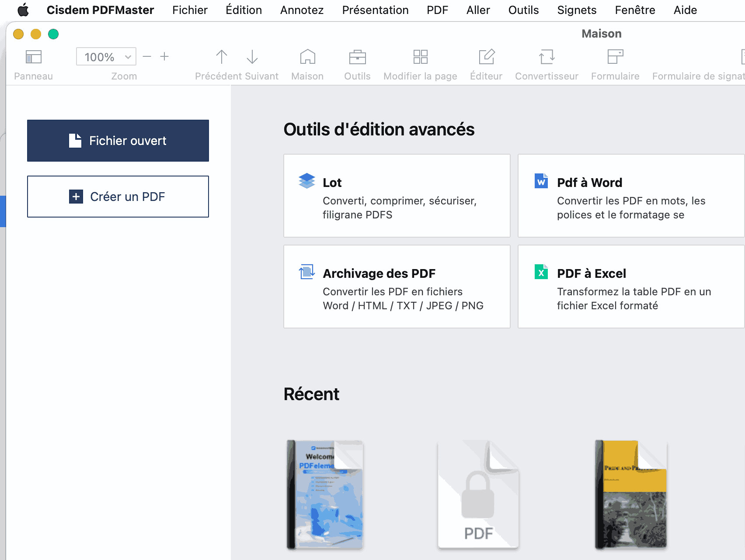Open the PDF à Excel card

click(x=631, y=287)
